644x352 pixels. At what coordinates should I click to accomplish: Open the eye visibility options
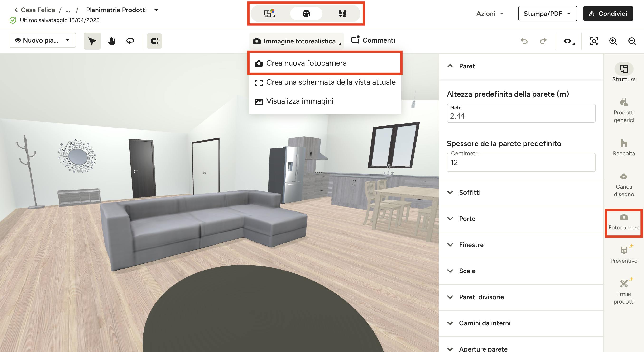tap(568, 41)
